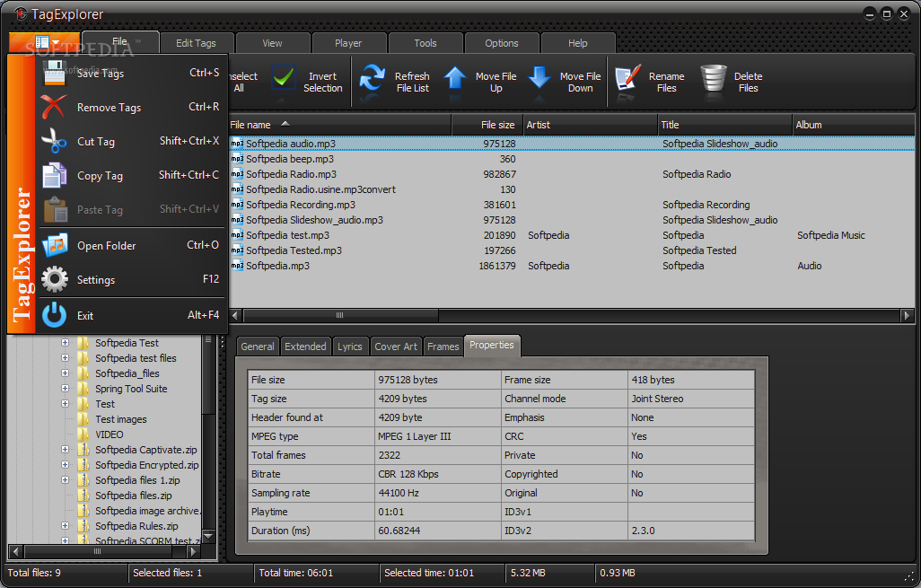This screenshot has width=921, height=588.
Task: Open the orange application menu button
Action: (45, 42)
